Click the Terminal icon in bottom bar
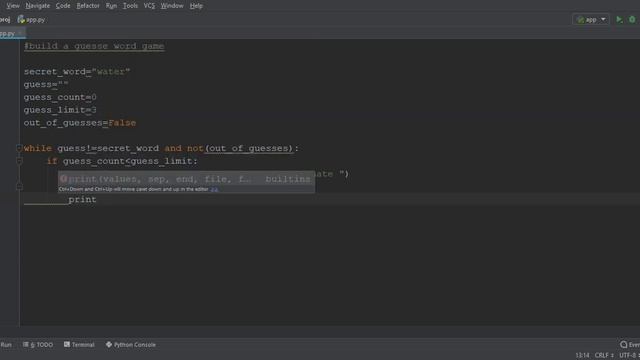Image resolution: width=640 pixels, height=360 pixels. [67, 344]
